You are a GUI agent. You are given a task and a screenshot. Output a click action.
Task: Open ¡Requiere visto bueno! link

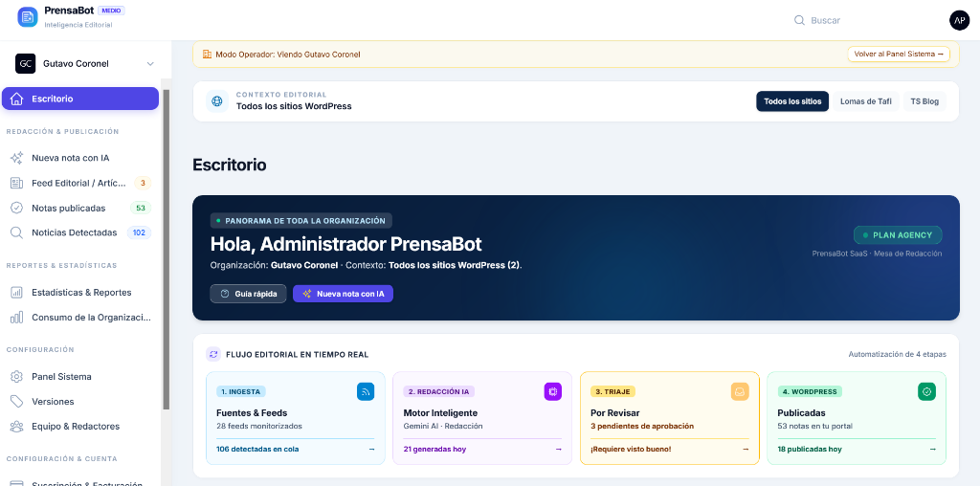tap(631, 449)
